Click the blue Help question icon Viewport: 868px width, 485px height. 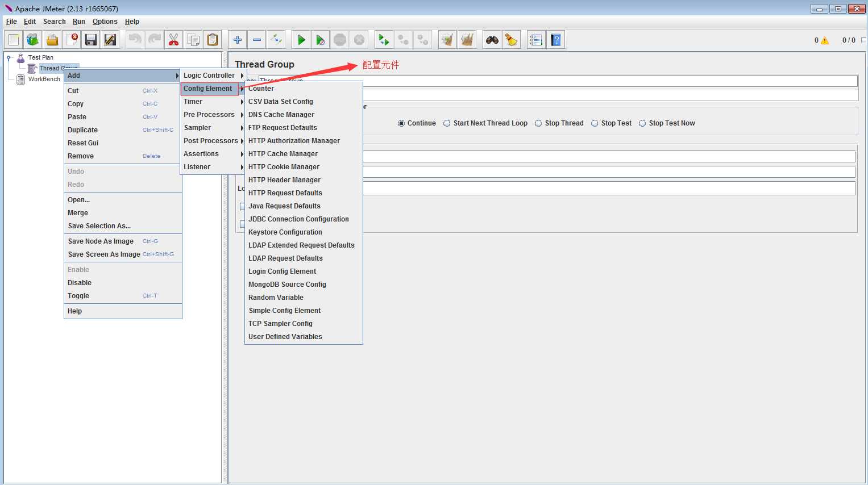pyautogui.click(x=556, y=40)
